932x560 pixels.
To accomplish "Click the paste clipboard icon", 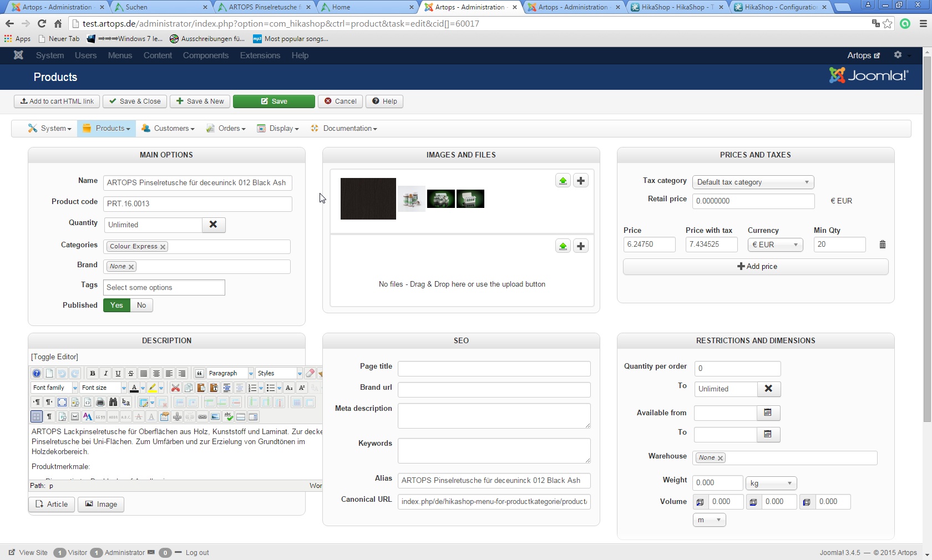I will click(x=201, y=388).
